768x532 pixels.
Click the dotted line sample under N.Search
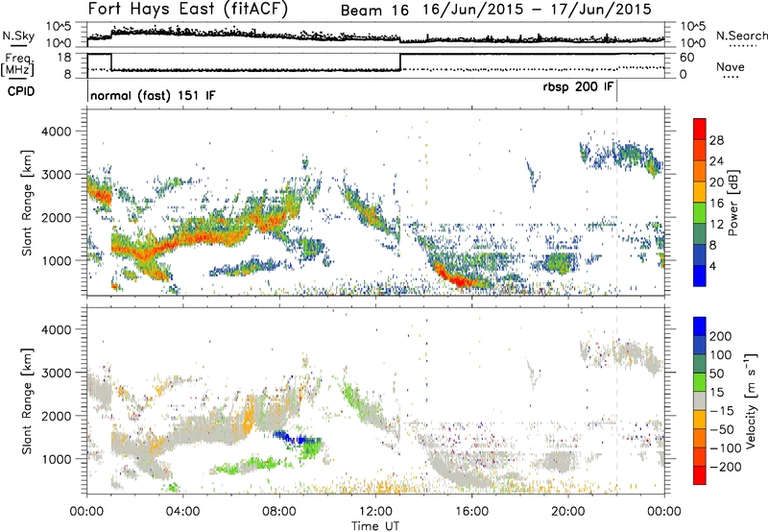click(x=743, y=46)
